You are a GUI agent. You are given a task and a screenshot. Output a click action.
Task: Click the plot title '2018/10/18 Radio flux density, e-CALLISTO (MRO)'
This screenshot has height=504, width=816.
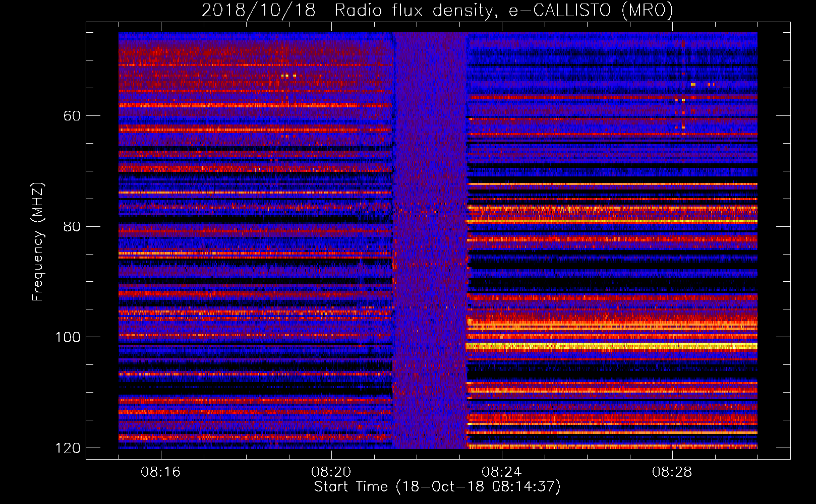pyautogui.click(x=437, y=10)
